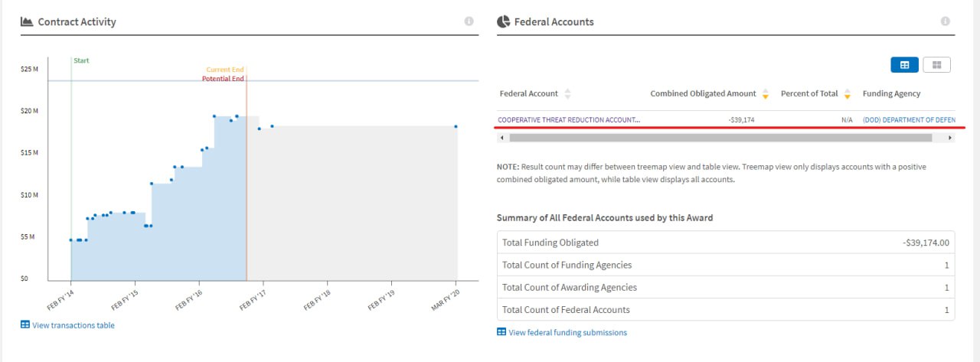Click the Current End label on chart
Viewport: 980px width, 362px height.
tap(225, 70)
